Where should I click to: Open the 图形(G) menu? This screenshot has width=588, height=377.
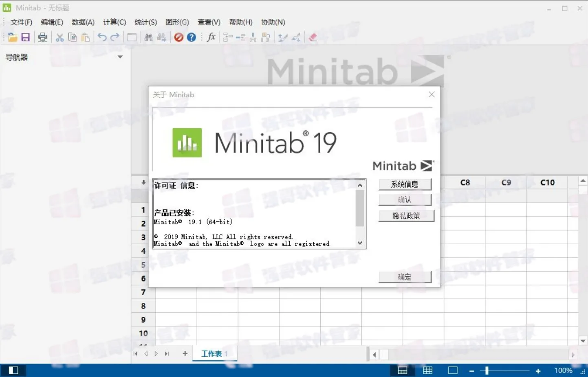177,22
